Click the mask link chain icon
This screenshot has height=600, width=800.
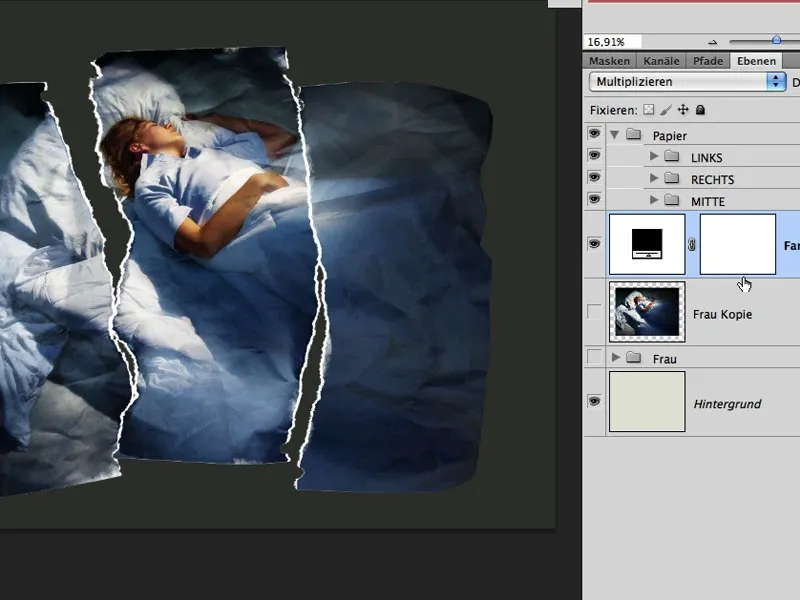coord(692,245)
